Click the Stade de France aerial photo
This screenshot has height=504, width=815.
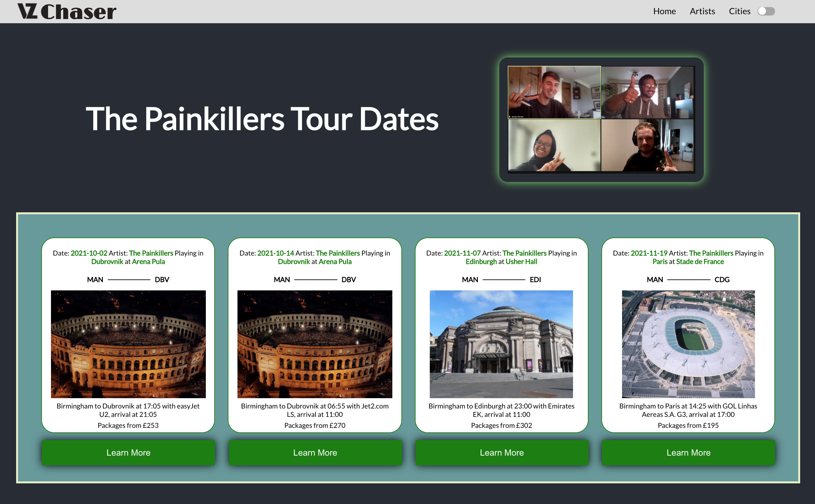point(688,344)
